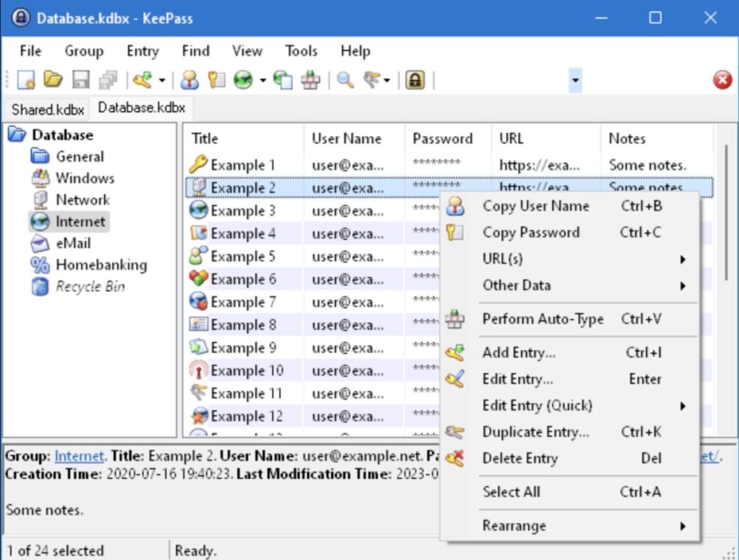Select the Recycle Bin group in the sidebar
The width and height of the screenshot is (739, 560).
(x=93, y=285)
